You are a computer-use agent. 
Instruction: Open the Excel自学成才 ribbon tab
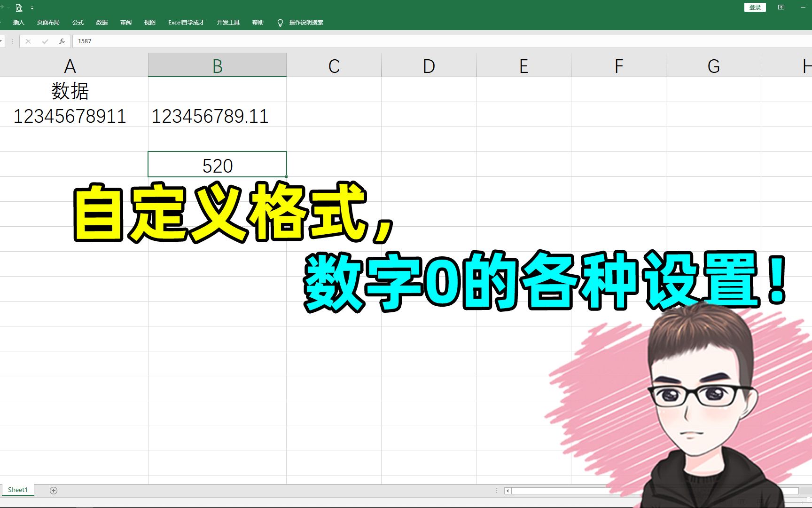pyautogui.click(x=186, y=23)
